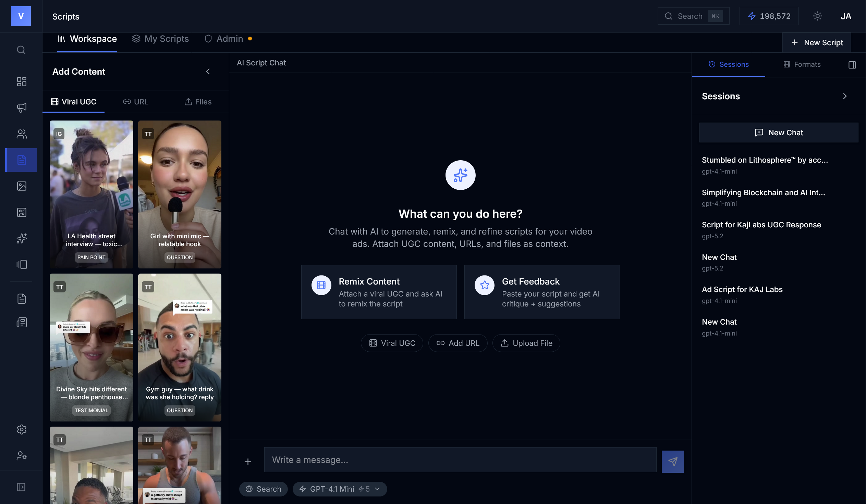866x504 pixels.
Task: Send message with the paper plane button
Action: [x=672, y=462]
